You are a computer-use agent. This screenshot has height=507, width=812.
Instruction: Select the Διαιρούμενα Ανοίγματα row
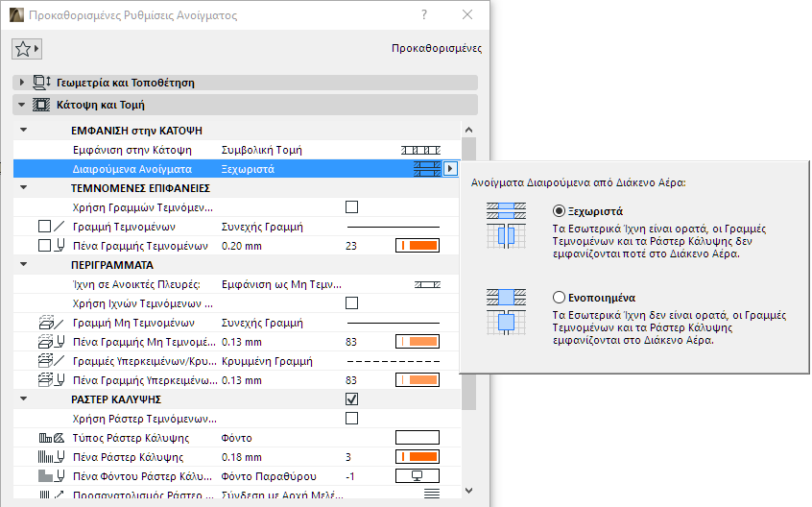click(237, 169)
